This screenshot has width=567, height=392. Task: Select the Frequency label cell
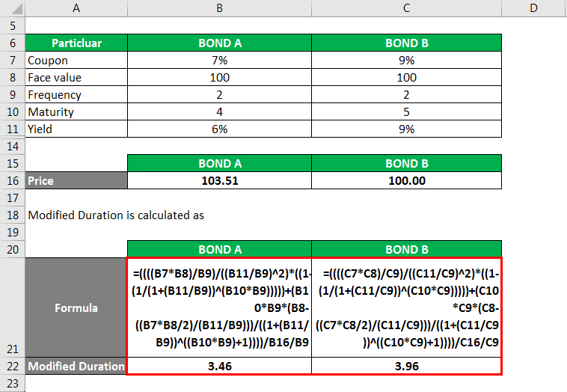pos(76,94)
